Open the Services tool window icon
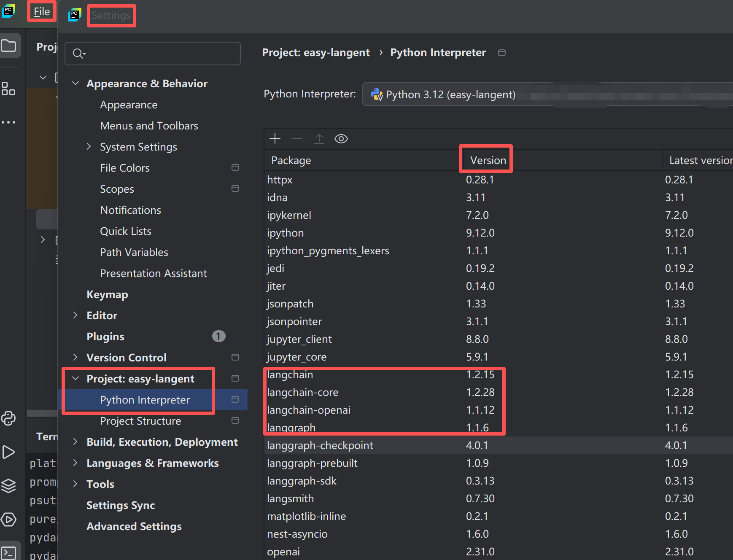Image resolution: width=733 pixels, height=560 pixels. [x=8, y=520]
